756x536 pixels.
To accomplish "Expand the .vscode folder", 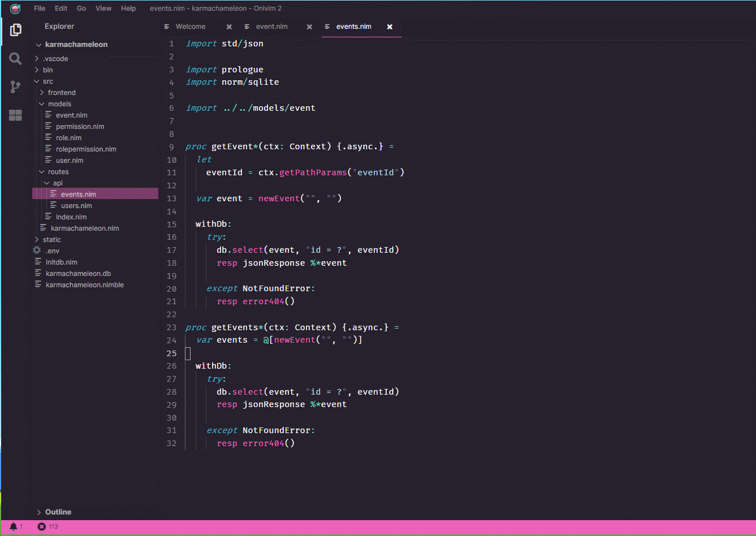I will (37, 59).
